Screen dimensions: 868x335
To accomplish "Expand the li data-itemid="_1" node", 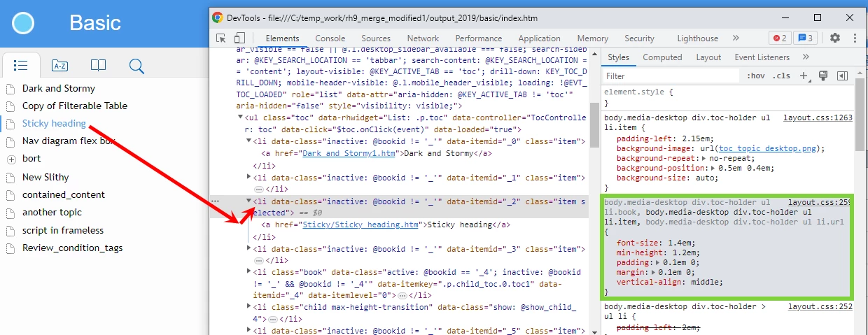I will coord(249,177).
